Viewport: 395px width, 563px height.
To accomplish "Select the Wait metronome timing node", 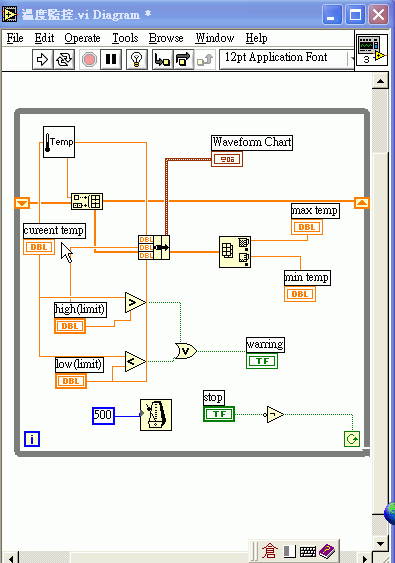I will [156, 415].
